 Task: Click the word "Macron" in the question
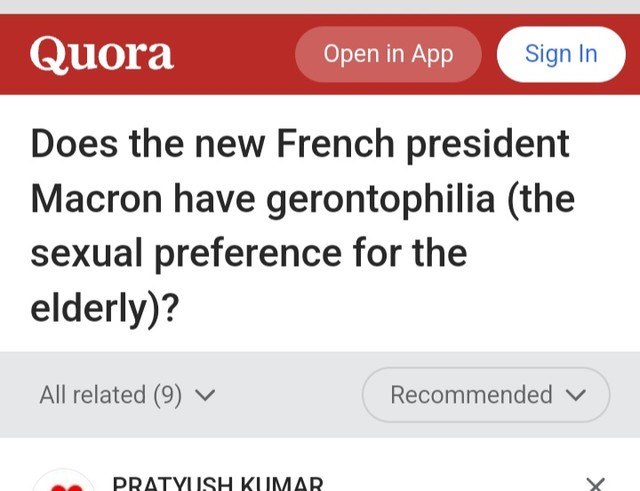pos(96,199)
